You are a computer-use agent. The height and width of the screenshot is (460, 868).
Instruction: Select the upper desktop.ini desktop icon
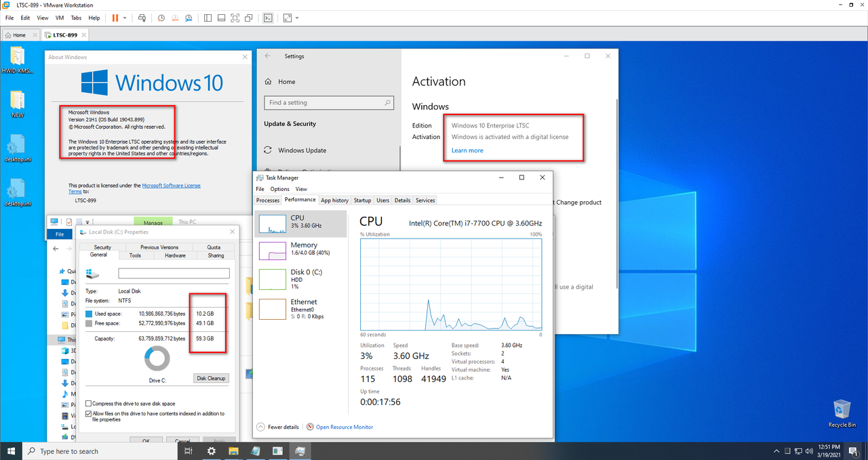pos(17,148)
